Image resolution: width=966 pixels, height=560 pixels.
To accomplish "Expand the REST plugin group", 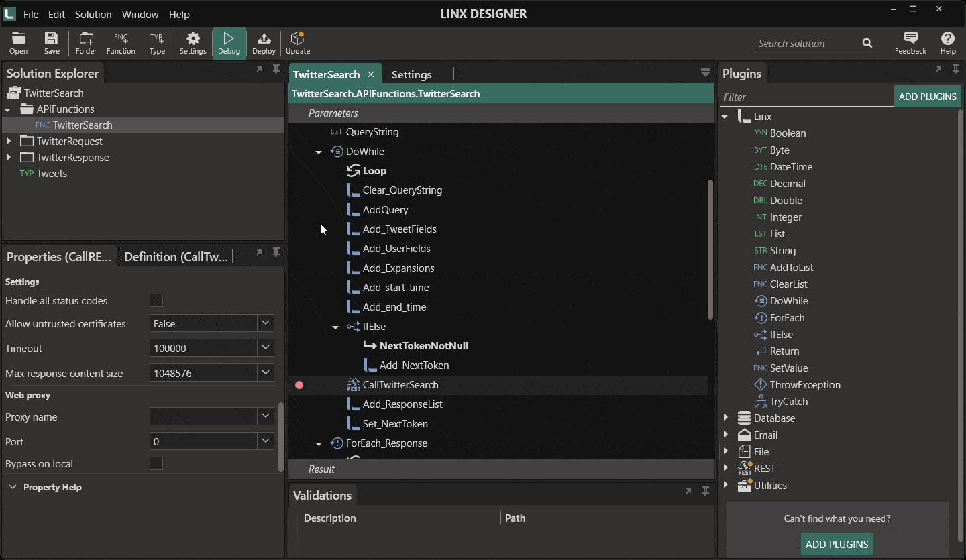I will pos(726,469).
